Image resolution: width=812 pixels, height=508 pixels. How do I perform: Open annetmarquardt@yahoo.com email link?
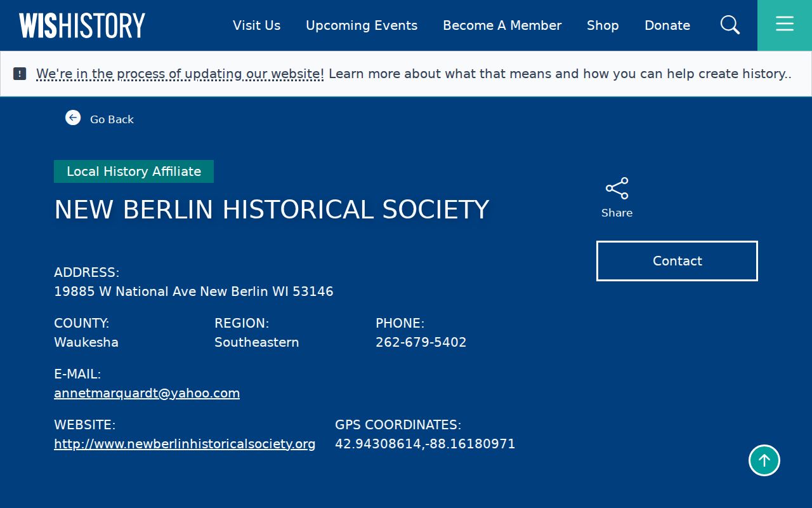click(147, 393)
